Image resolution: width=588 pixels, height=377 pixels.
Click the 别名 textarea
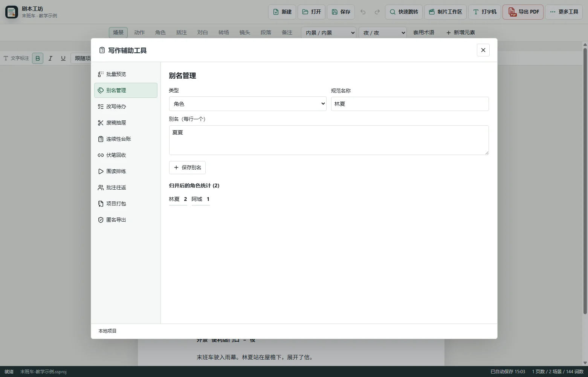pyautogui.click(x=329, y=140)
